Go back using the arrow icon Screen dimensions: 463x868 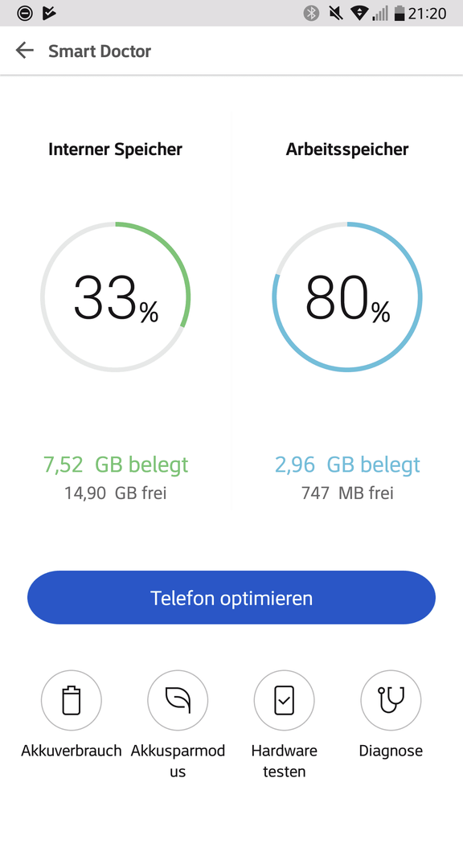(24, 51)
